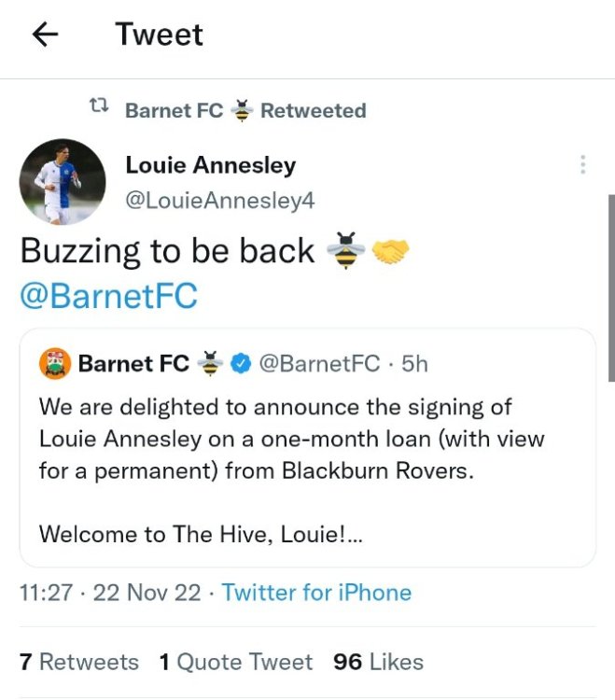The height and width of the screenshot is (700, 615).
Task: Click Barnet FC Retweeted label
Action: click(245, 110)
